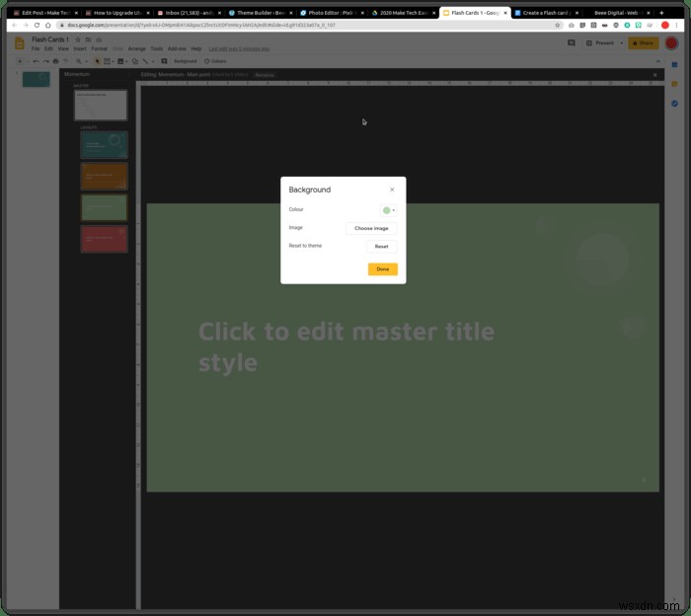Image resolution: width=691 pixels, height=616 pixels.
Task: Click the Undo toolbar icon
Action: coord(36,61)
